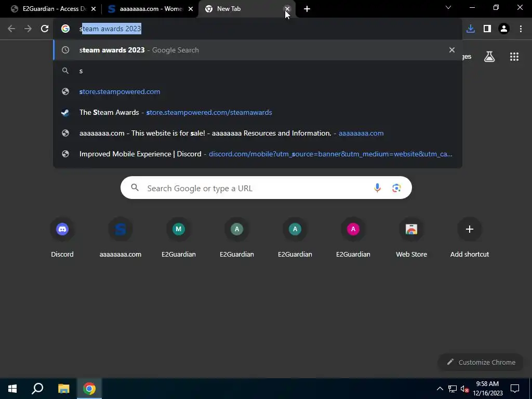Image resolution: width=532 pixels, height=399 pixels.
Task: Open the E2Guardian tile with teal M
Action: click(179, 237)
